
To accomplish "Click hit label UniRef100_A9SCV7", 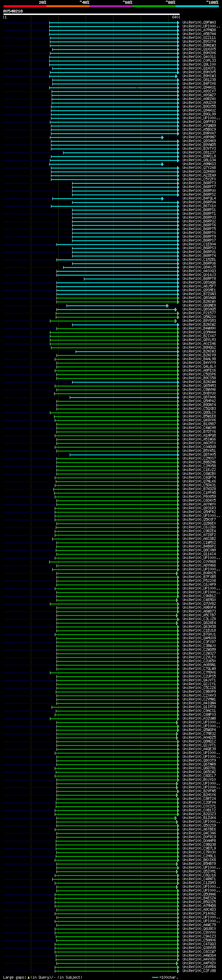I will (199, 91).
